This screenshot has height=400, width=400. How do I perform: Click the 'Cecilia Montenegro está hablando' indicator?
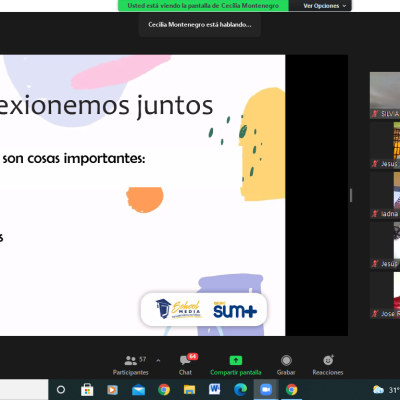200,25
